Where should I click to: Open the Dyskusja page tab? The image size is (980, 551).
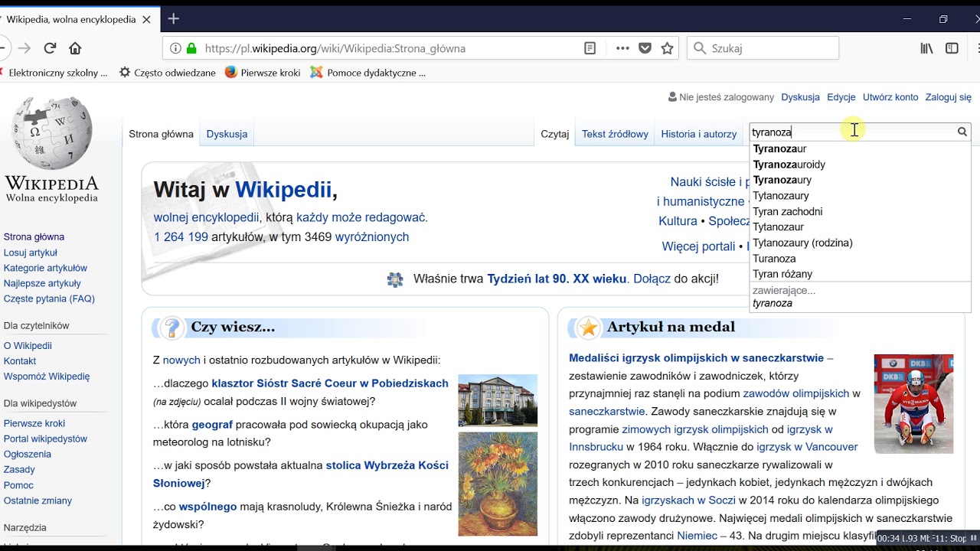click(x=227, y=134)
